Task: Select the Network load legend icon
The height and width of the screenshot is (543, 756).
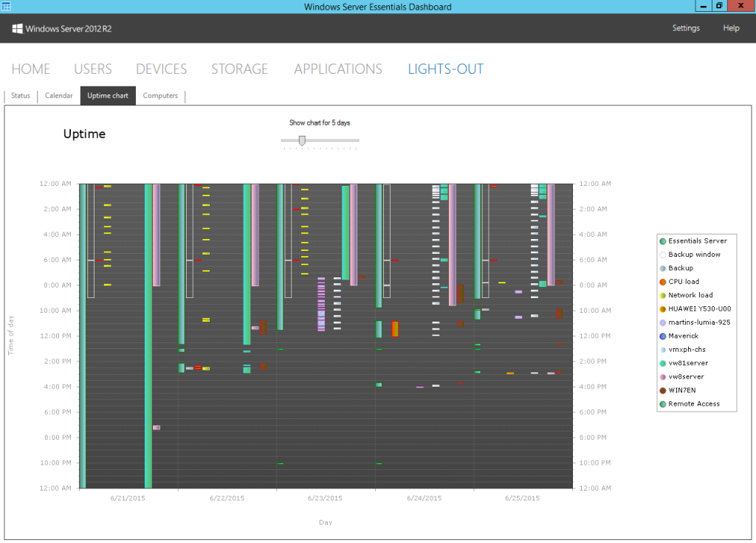Action: [663, 295]
